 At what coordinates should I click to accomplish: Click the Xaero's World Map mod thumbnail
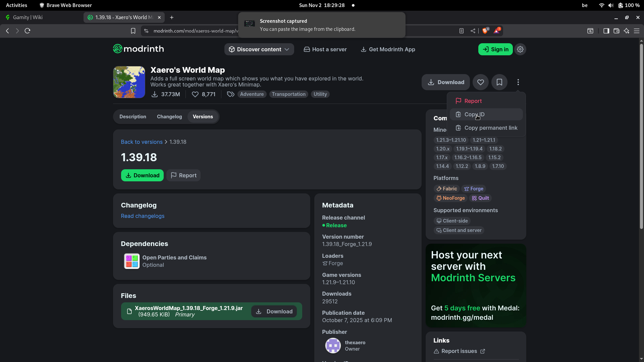(x=129, y=82)
